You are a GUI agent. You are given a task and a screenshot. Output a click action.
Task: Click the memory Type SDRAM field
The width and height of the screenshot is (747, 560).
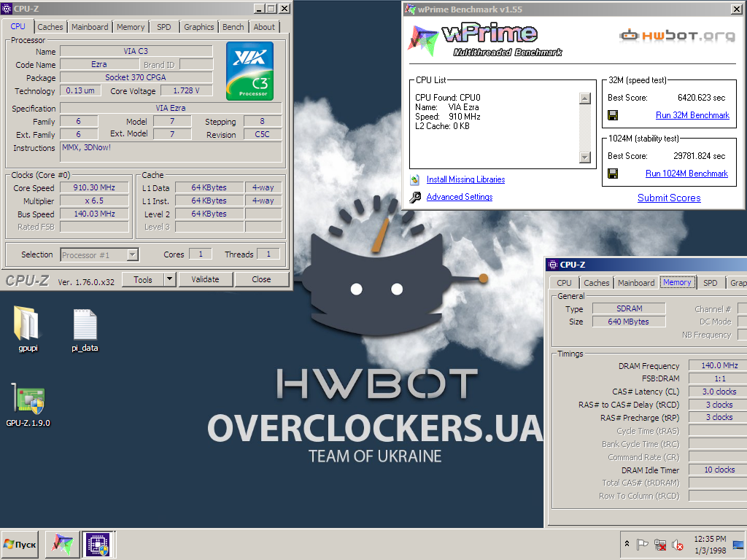pyautogui.click(x=629, y=308)
